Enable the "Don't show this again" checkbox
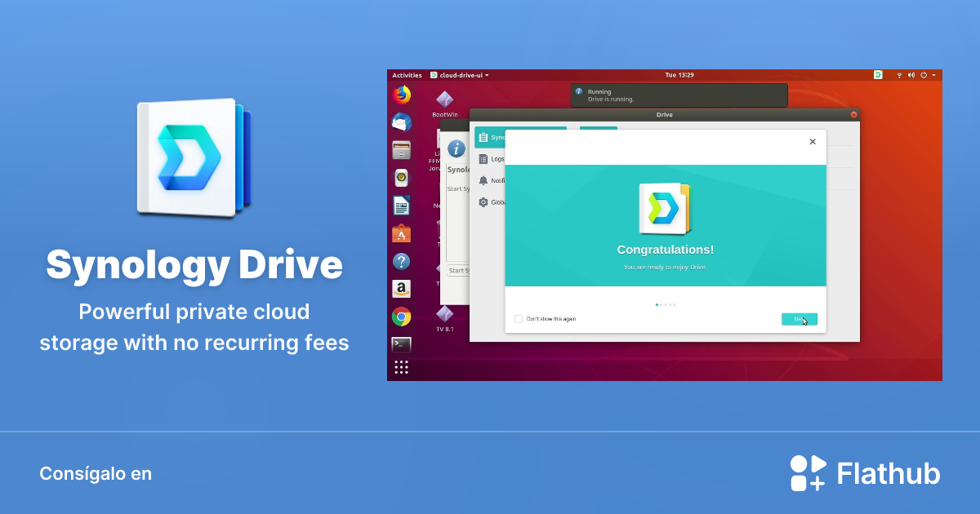This screenshot has width=980, height=514. tap(518, 319)
